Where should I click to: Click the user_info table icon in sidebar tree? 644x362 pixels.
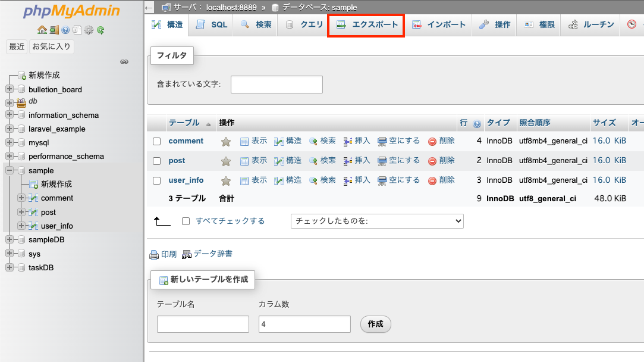(34, 226)
